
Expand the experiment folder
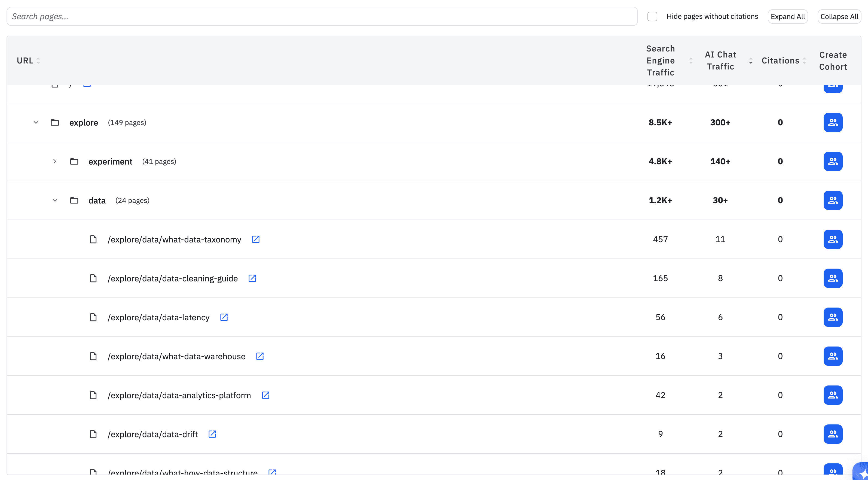click(55, 162)
